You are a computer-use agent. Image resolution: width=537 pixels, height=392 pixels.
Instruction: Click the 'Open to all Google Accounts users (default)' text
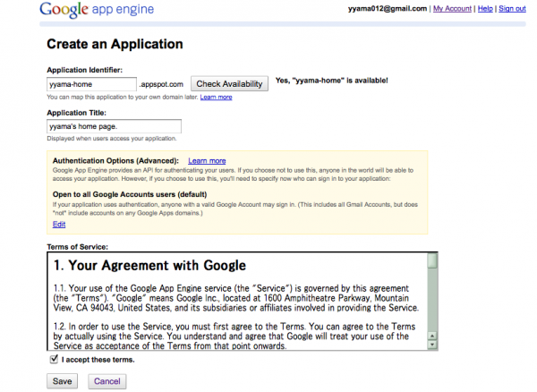coord(130,194)
